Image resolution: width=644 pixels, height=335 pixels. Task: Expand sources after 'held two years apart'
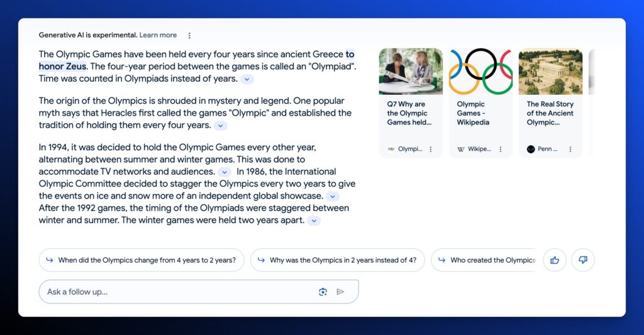coord(314,221)
